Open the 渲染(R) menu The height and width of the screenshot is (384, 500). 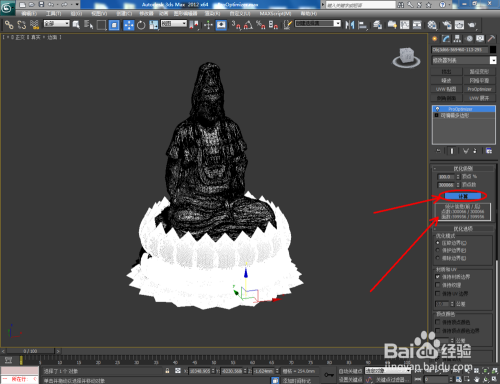212,14
